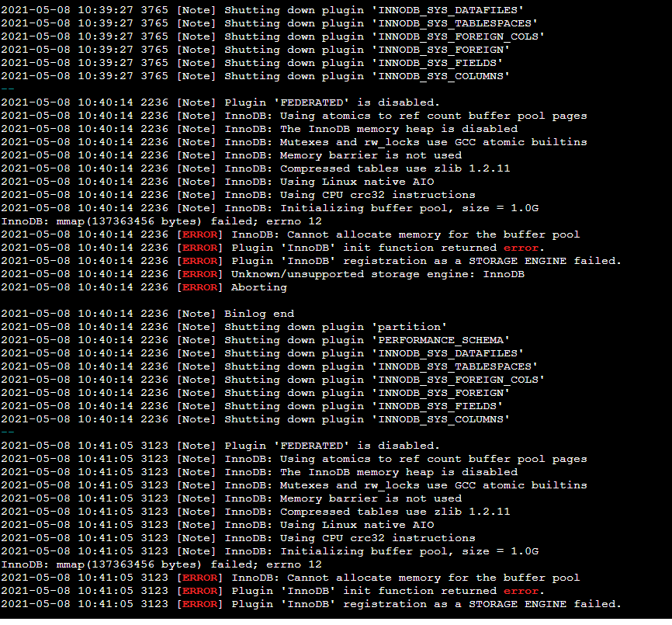
Task: Click 'mmap(137363456 bytes) failed' line near bottom
Action: (x=161, y=564)
